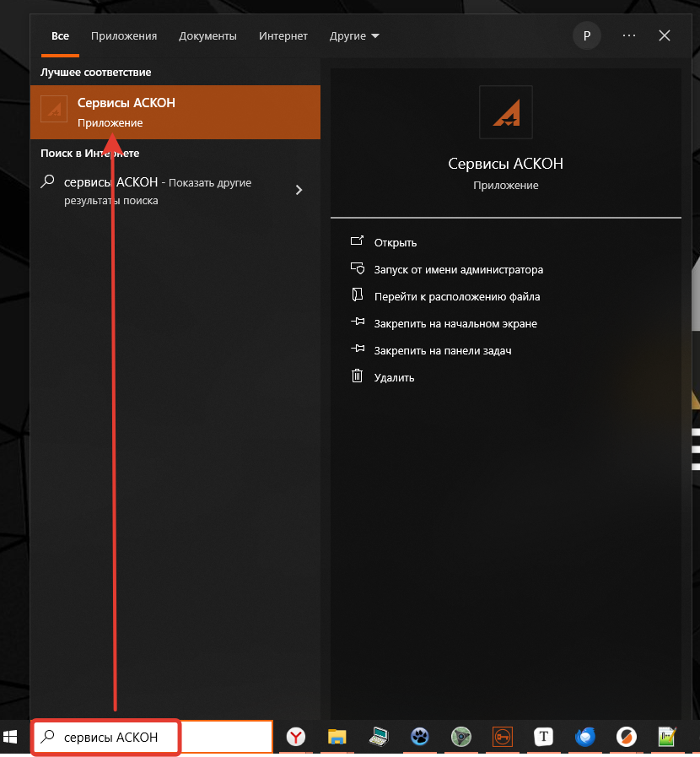The height and width of the screenshot is (757, 700).
Task: Click Удалить trash icon option
Action: [x=394, y=378]
